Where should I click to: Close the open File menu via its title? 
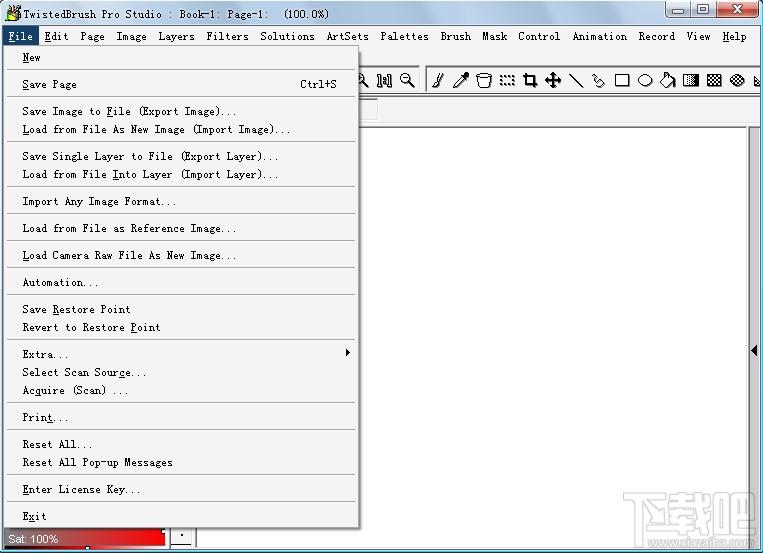point(20,37)
